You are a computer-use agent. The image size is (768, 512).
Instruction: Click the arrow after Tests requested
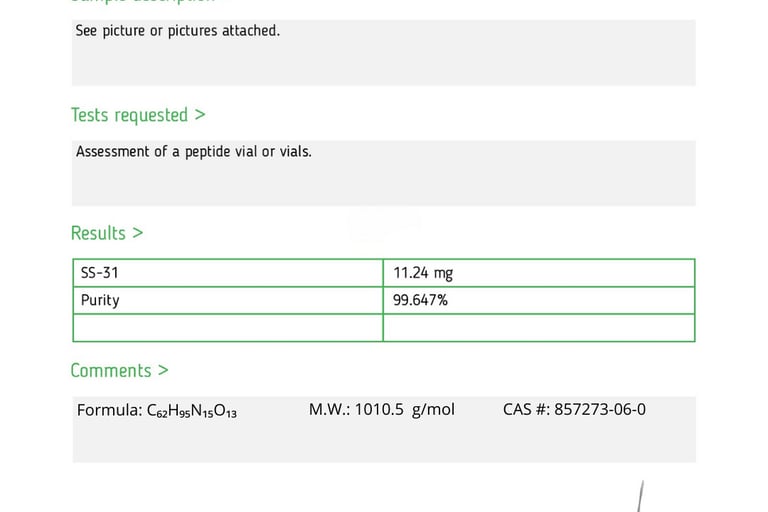[200, 115]
